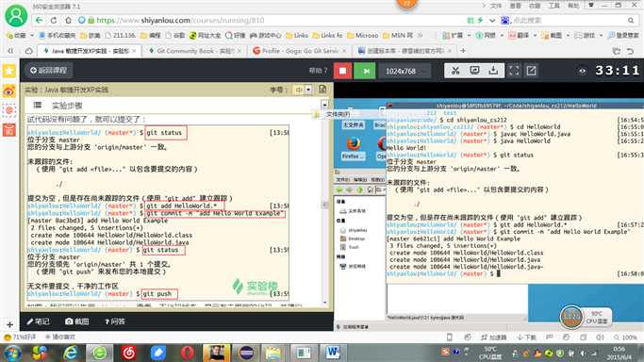644x362 pixels.
Task: Switch to the Java 敏捷开发XP实践 tab
Action: click(x=90, y=51)
